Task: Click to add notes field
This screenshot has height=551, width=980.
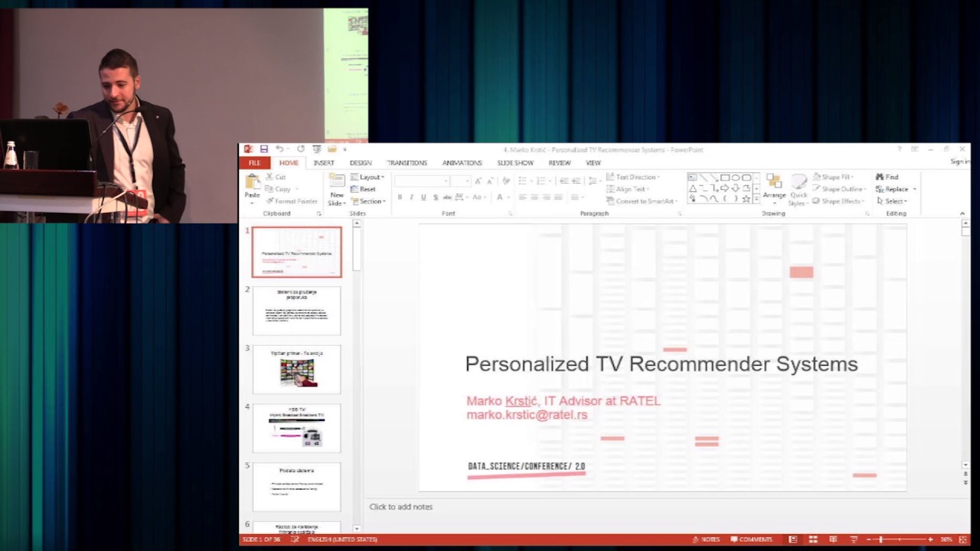Action: click(x=401, y=507)
